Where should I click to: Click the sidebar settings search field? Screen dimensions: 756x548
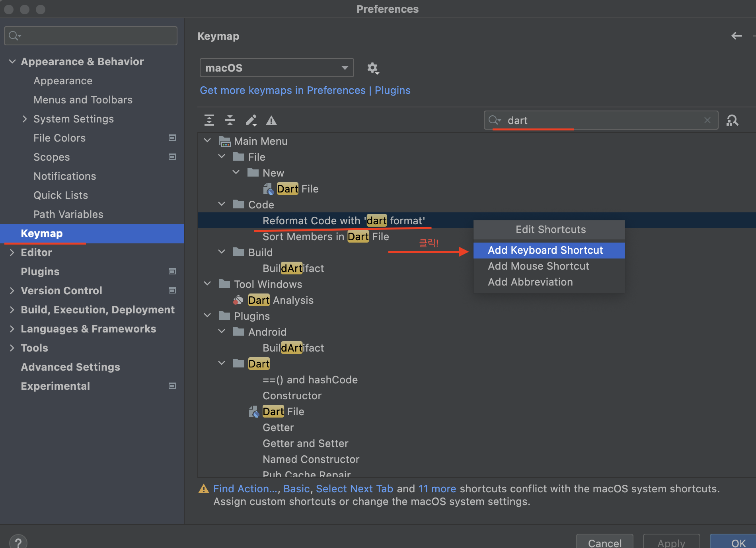91,36
